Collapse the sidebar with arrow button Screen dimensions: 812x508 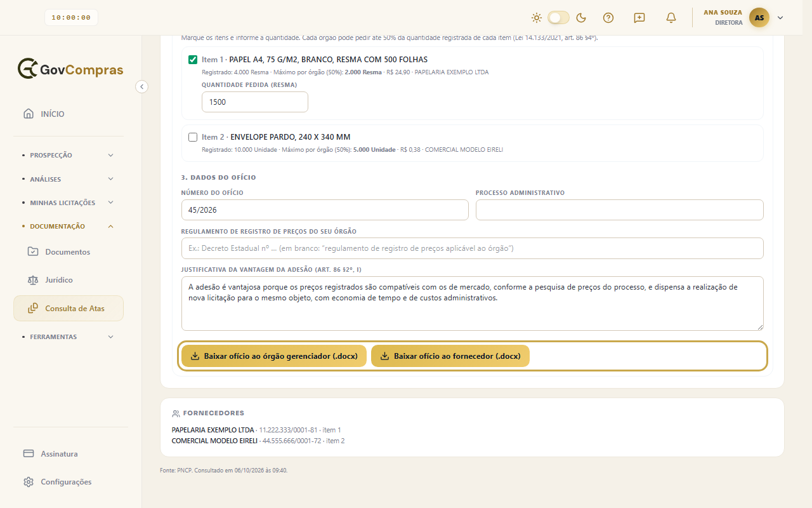coord(142,86)
